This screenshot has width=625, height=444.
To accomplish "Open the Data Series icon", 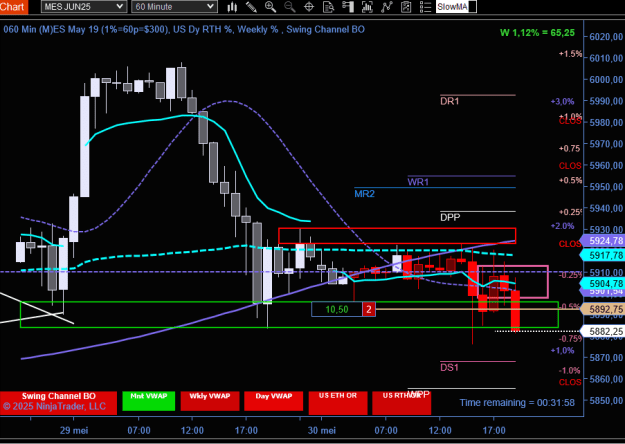I will (x=367, y=7).
